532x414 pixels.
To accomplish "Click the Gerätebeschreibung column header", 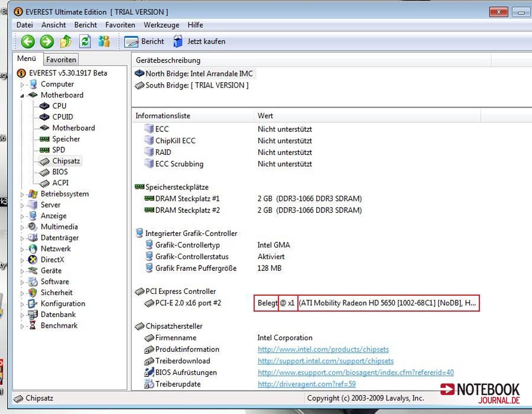I will (311, 60).
